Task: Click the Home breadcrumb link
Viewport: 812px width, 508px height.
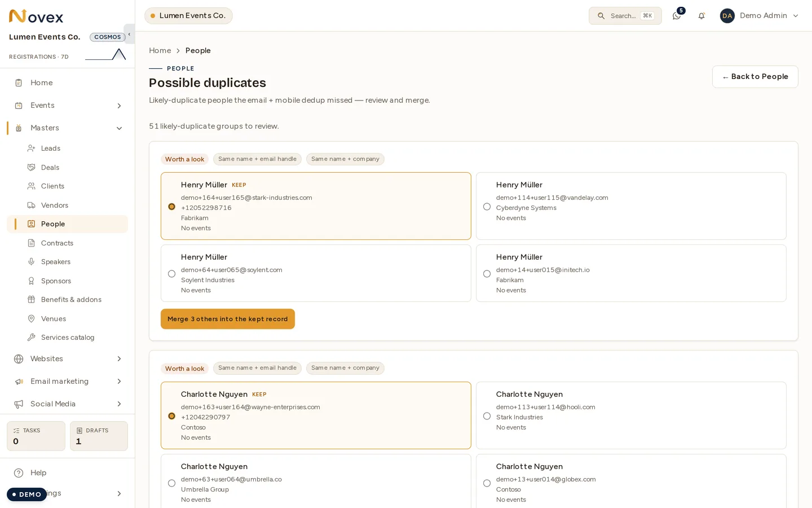Action: click(x=160, y=51)
